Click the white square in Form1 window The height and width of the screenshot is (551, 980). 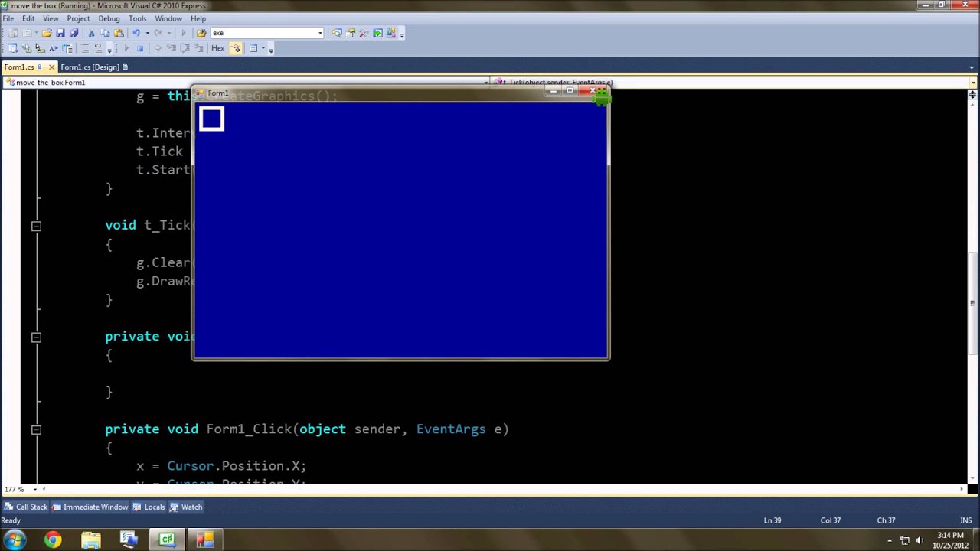212,119
